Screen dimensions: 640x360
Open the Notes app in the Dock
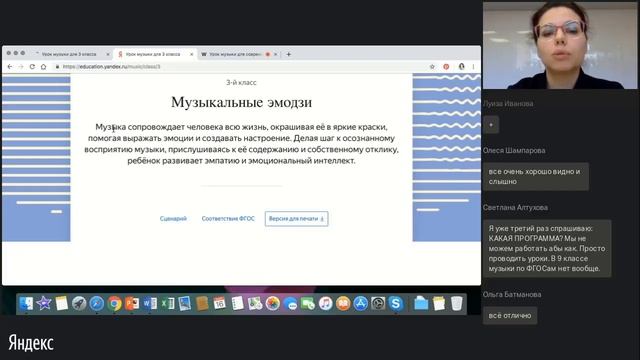(x=61, y=304)
